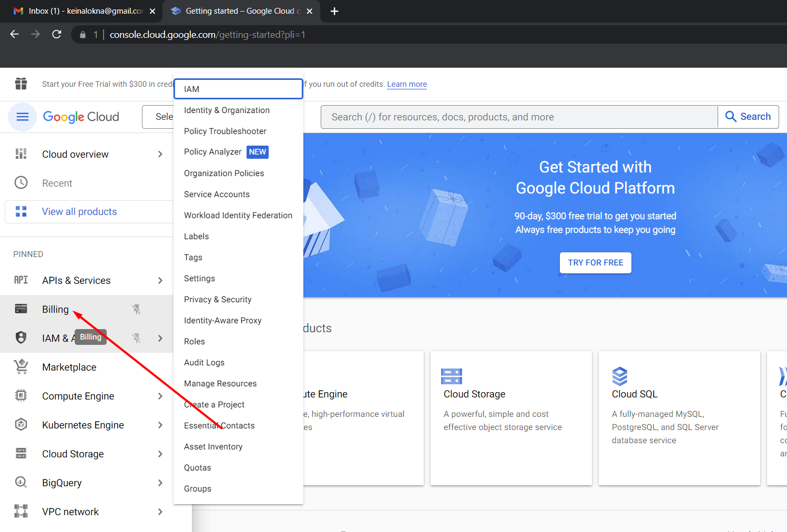Open the Cloud SQL product card
The image size is (787, 532).
(679, 418)
